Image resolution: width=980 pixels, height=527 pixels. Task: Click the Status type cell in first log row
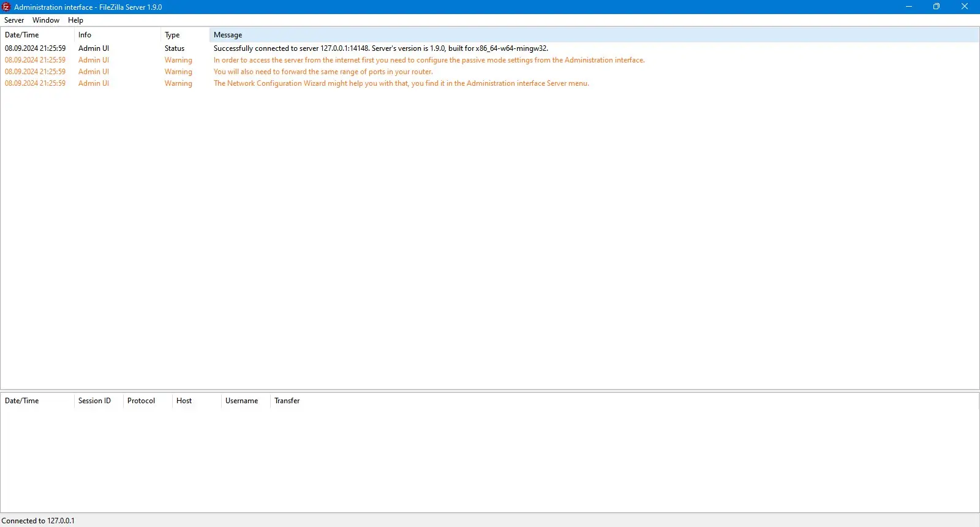175,48
